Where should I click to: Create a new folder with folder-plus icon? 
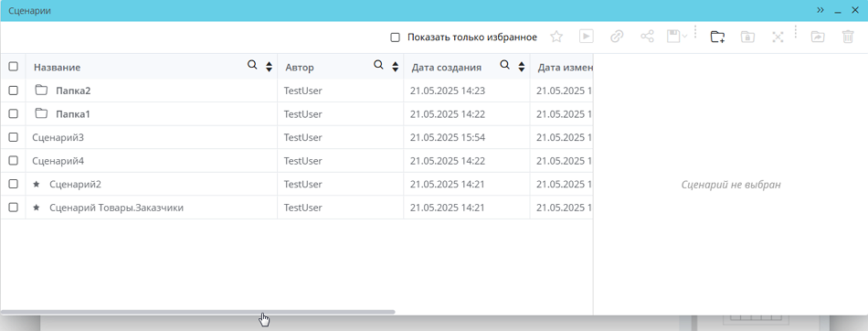(x=717, y=37)
